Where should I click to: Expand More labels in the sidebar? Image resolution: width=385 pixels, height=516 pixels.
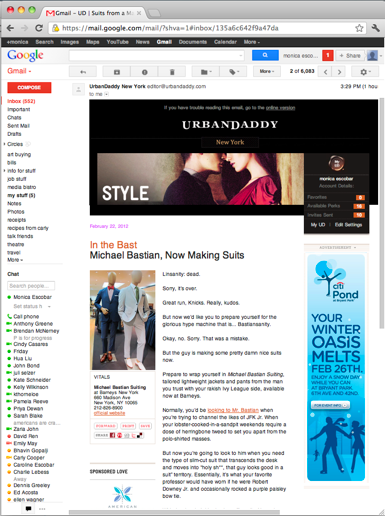pyautogui.click(x=15, y=260)
